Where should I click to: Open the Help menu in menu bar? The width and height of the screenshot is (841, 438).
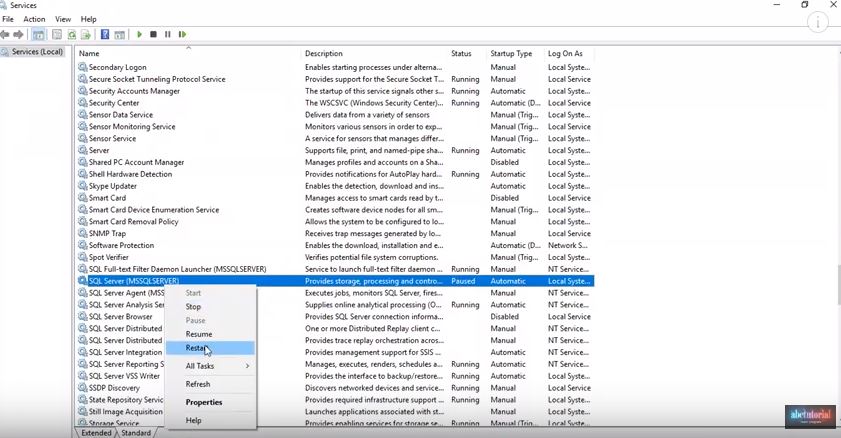tap(88, 19)
